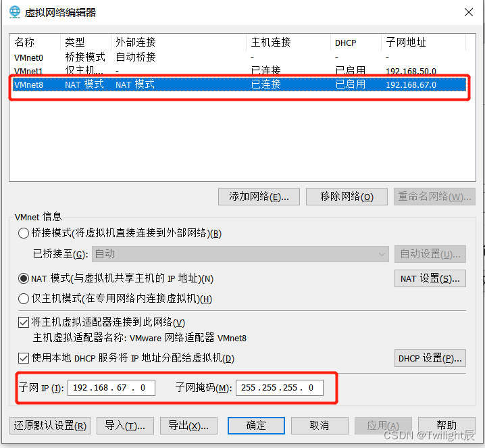
Task: Select the 仅主机模式 radio button
Action: click(x=24, y=299)
